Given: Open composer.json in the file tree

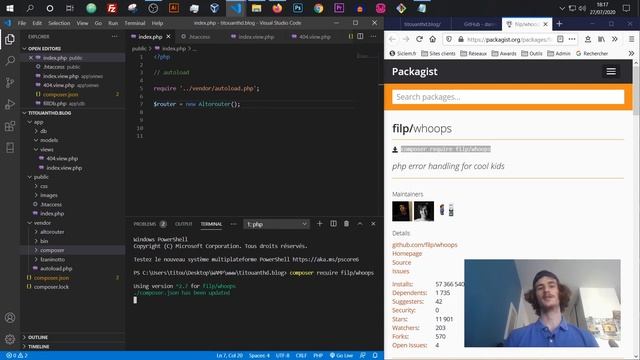Looking at the screenshot, I should pyautogui.click(x=51, y=278).
